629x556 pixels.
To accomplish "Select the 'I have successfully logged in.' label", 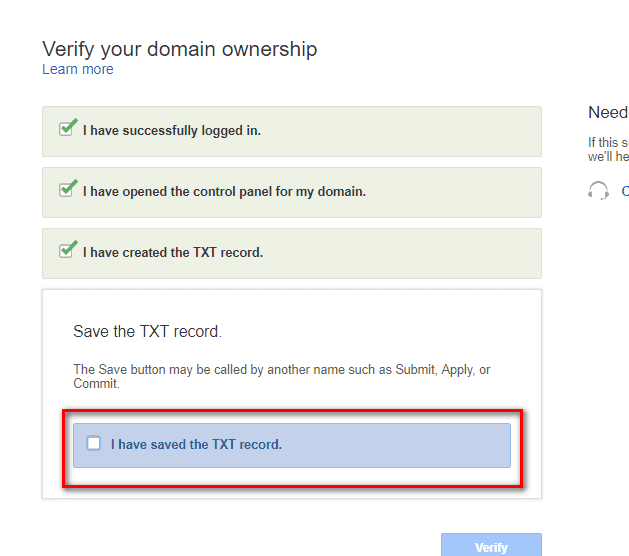I will (x=172, y=130).
